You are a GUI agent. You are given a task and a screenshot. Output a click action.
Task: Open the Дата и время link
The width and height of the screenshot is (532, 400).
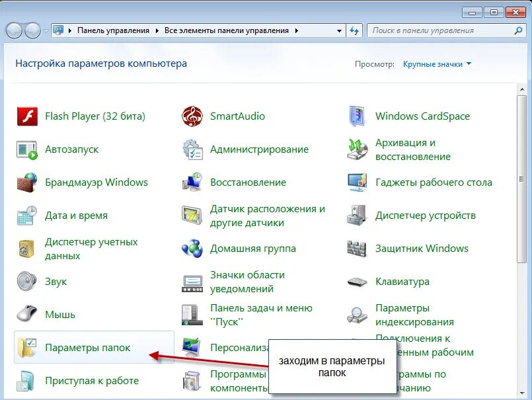pos(77,216)
